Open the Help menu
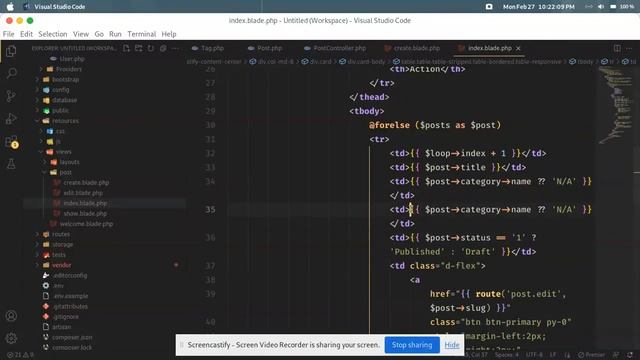 [169, 34]
